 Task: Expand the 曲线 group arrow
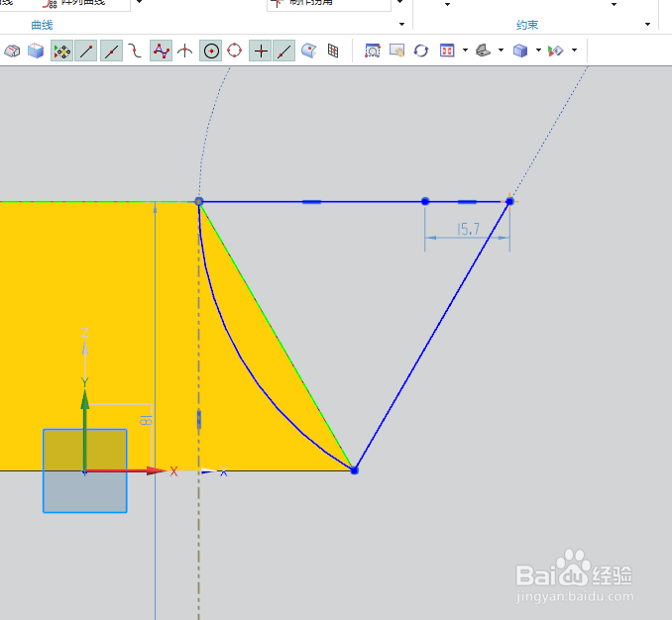coord(402,25)
